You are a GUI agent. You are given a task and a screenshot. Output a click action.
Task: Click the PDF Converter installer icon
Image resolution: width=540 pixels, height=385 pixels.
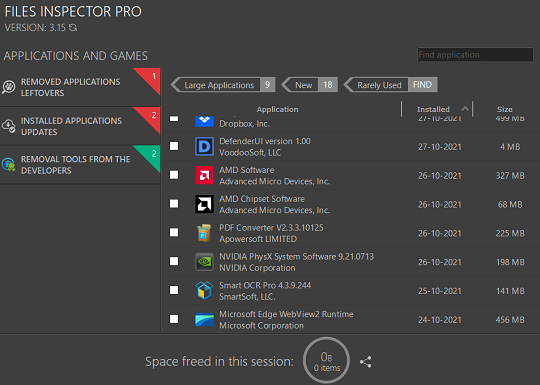[204, 233]
